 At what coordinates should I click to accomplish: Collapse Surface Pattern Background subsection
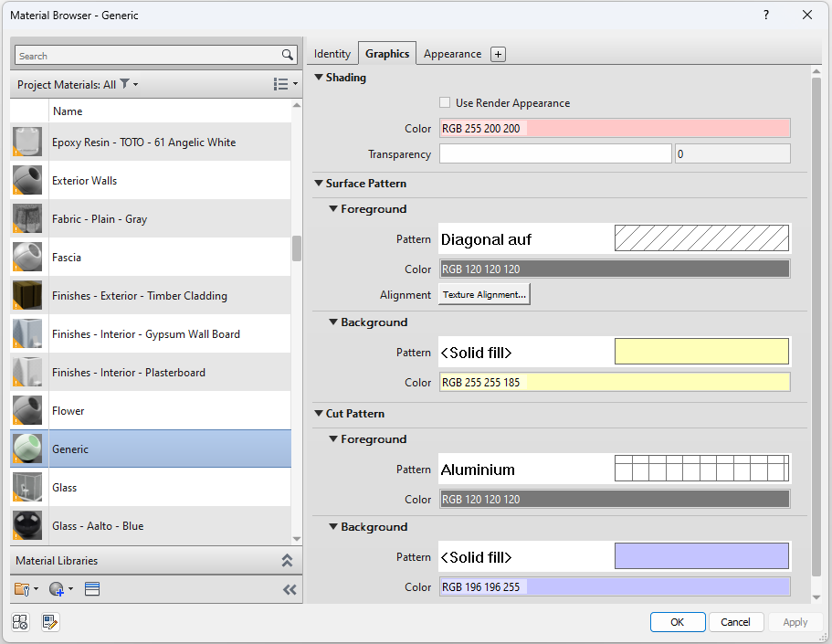click(x=333, y=322)
